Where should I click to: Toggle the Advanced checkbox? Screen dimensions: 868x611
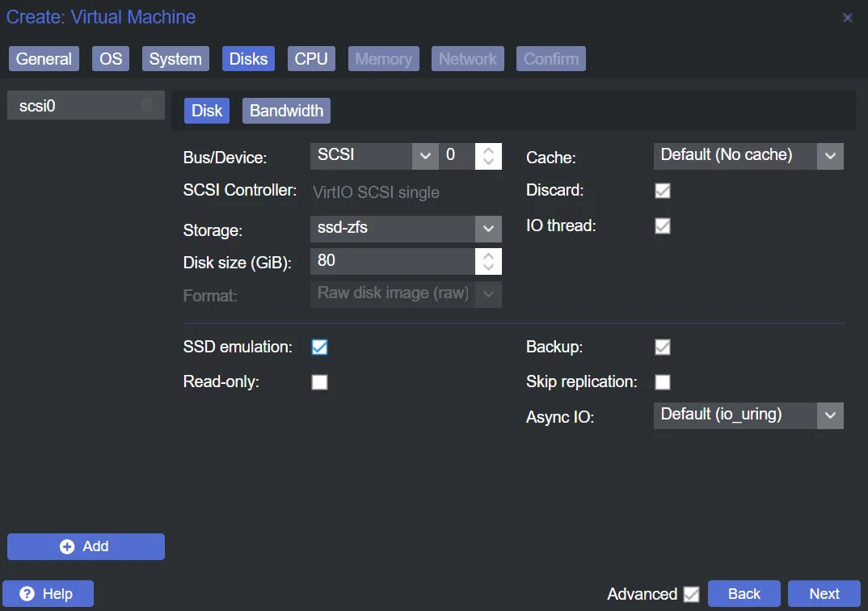(691, 595)
